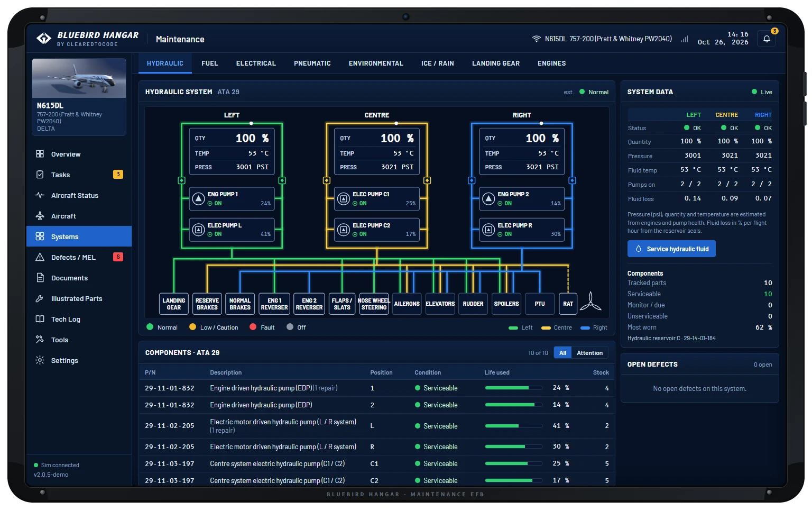The image size is (812, 510).
Task: Open the Systems sidebar item
Action: [79, 236]
